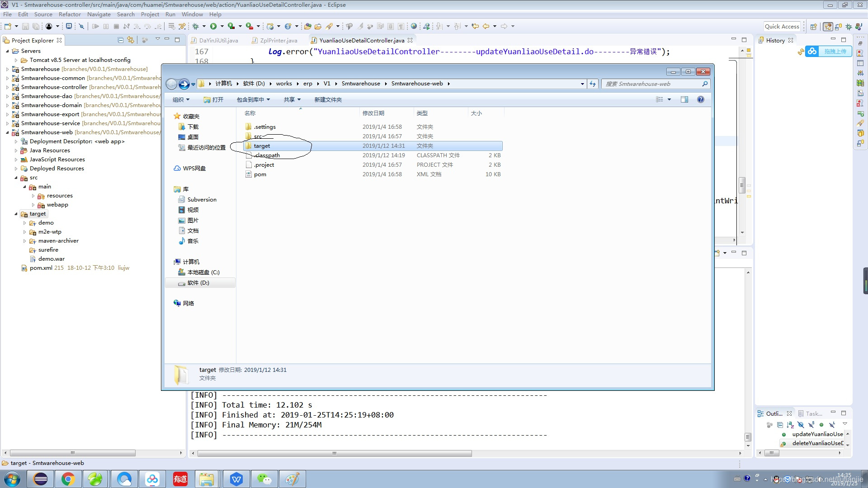The height and width of the screenshot is (488, 868).
Task: Open the address bar history dropdown
Action: [582, 84]
